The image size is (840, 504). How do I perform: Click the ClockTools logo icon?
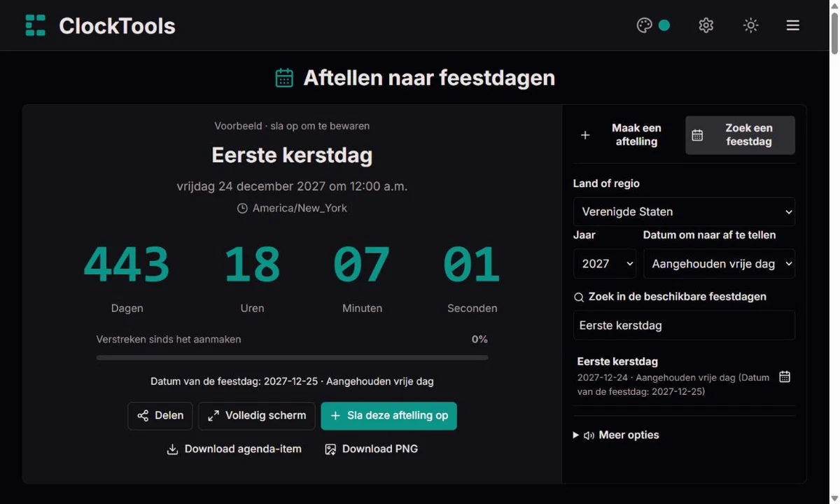point(36,25)
